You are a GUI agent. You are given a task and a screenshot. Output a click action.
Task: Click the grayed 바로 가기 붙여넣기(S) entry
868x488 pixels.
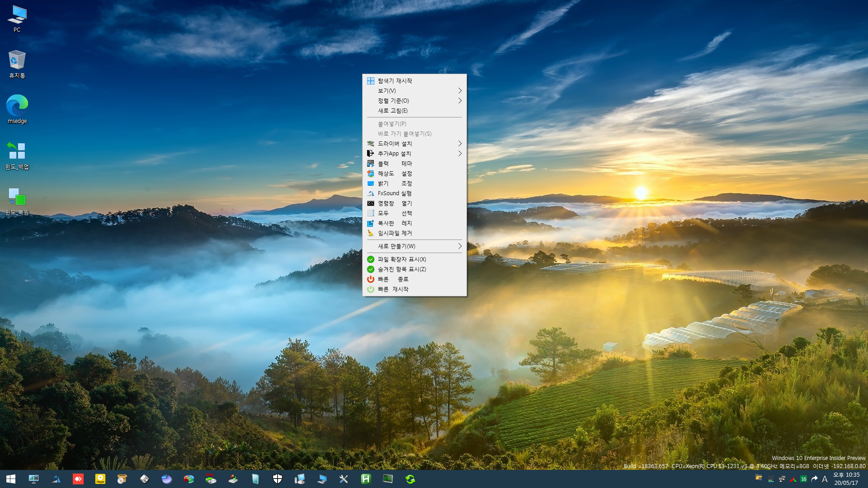pyautogui.click(x=415, y=134)
